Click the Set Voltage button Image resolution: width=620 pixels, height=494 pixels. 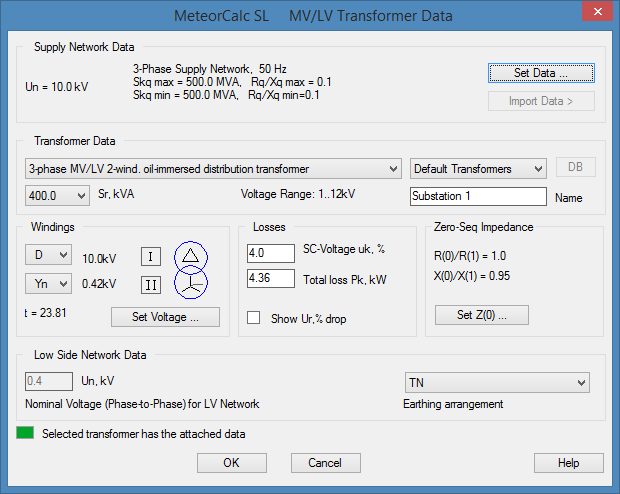click(165, 317)
